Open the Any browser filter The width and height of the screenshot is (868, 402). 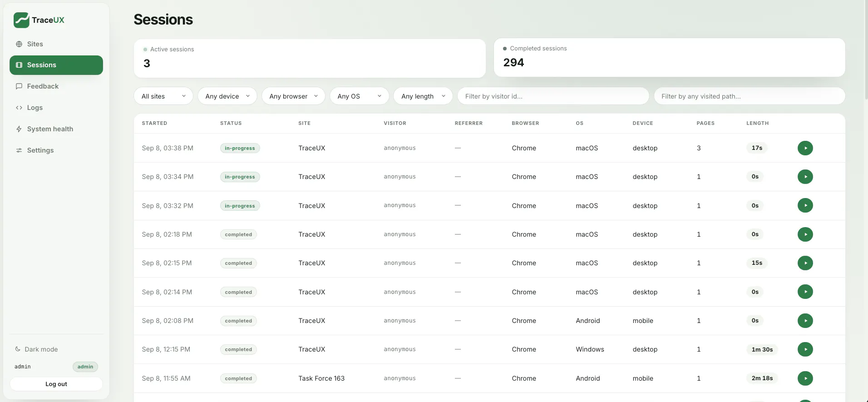click(293, 96)
